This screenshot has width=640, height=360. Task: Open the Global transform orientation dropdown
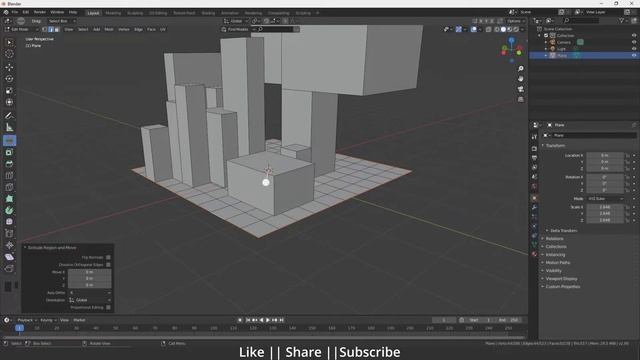coord(236,21)
